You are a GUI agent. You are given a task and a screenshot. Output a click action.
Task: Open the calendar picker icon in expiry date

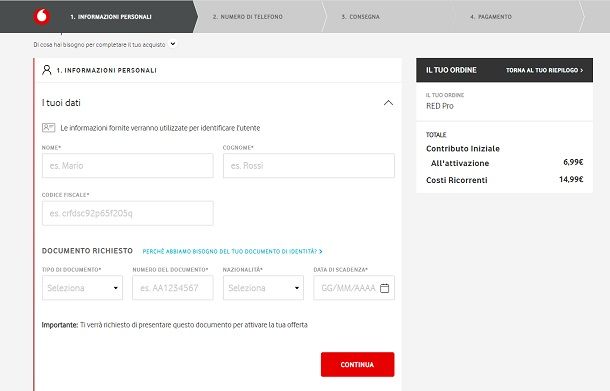(384, 288)
